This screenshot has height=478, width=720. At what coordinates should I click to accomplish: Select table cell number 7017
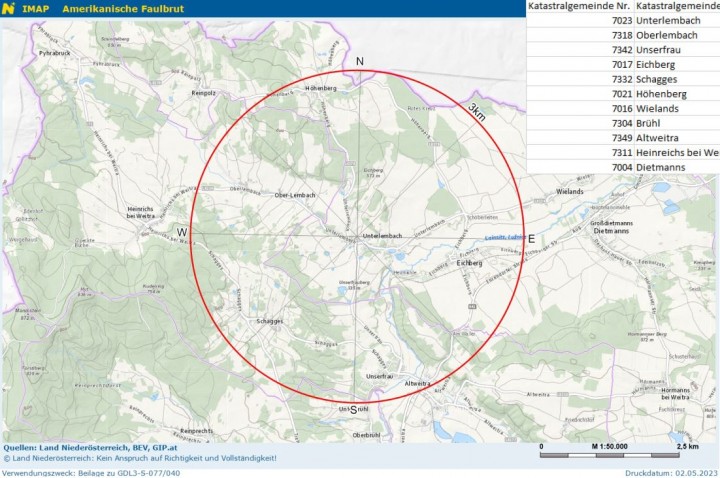(622, 65)
